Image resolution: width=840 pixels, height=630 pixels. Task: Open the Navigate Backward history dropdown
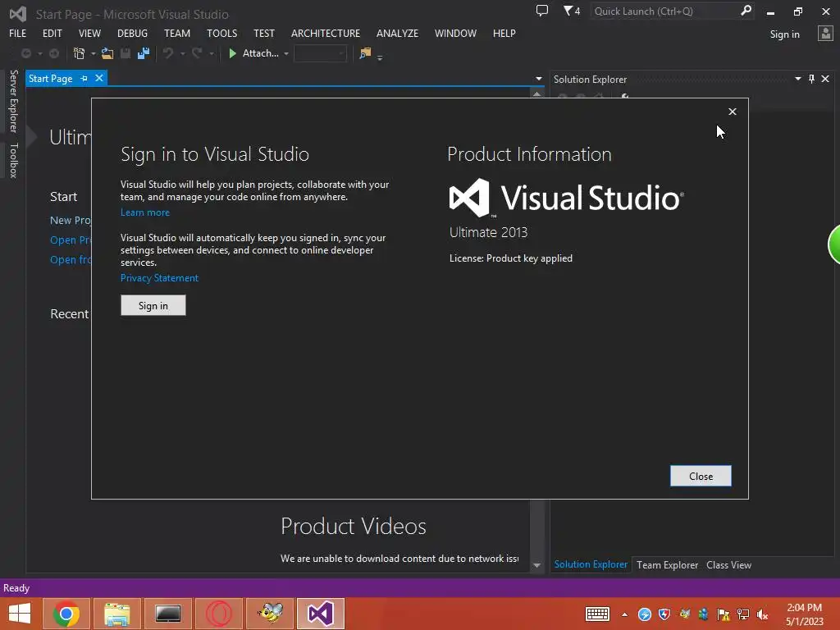pos(39,53)
